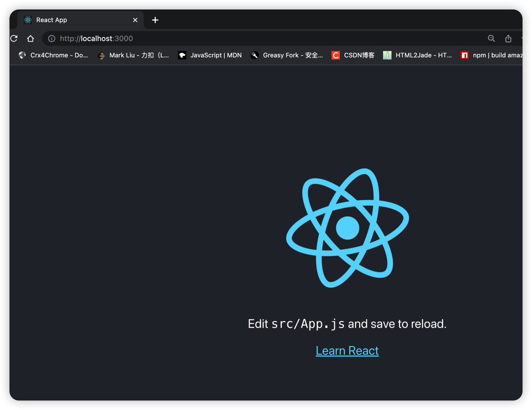This screenshot has height=410, width=532.
Task: Go to the home page icon
Action: point(31,38)
